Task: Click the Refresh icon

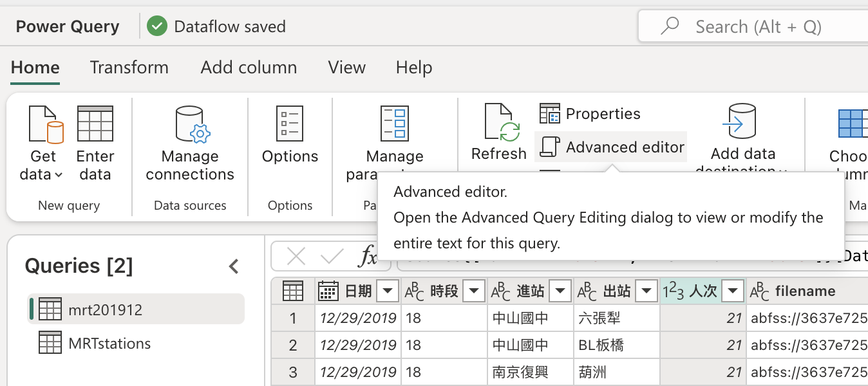Action: point(502,123)
